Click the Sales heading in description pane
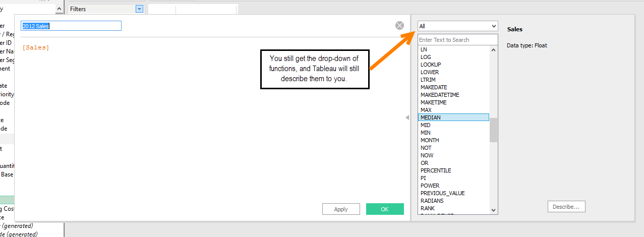The height and width of the screenshot is (237, 644). pyautogui.click(x=514, y=29)
